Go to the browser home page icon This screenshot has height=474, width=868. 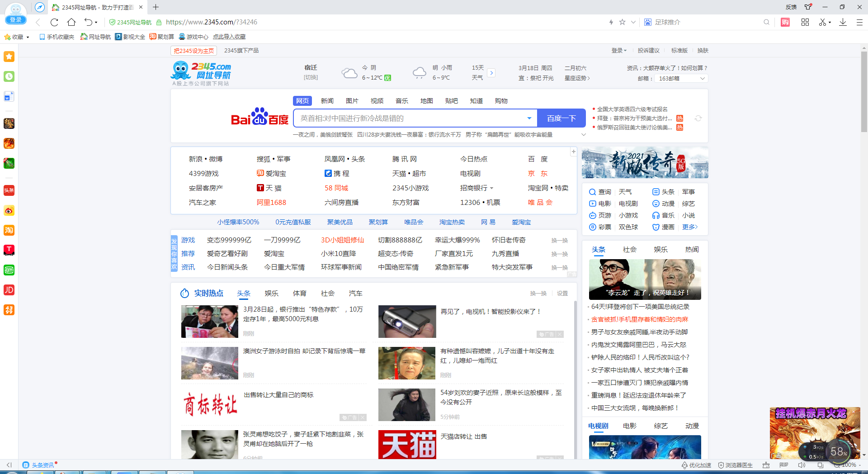pyautogui.click(x=71, y=22)
